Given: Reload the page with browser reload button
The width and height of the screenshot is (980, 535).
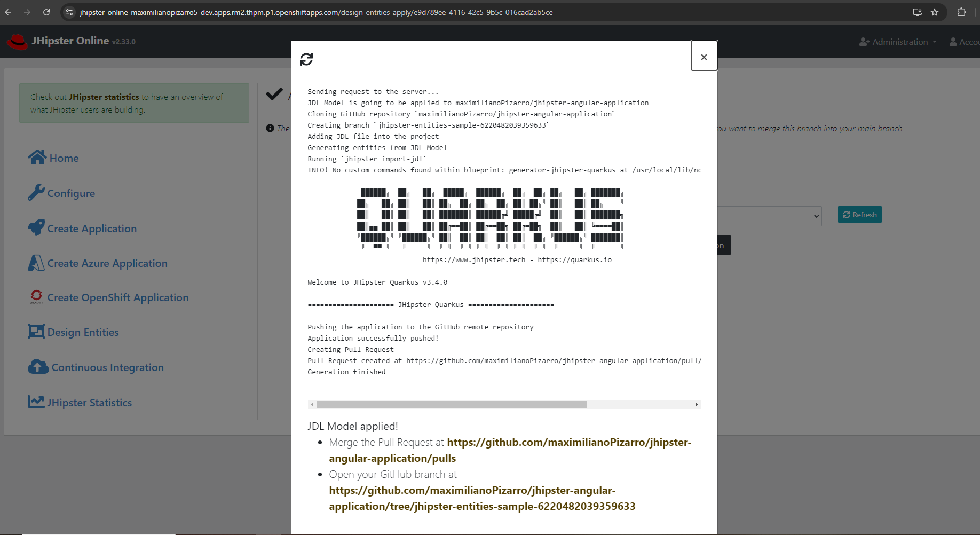Looking at the screenshot, I should coord(46,12).
